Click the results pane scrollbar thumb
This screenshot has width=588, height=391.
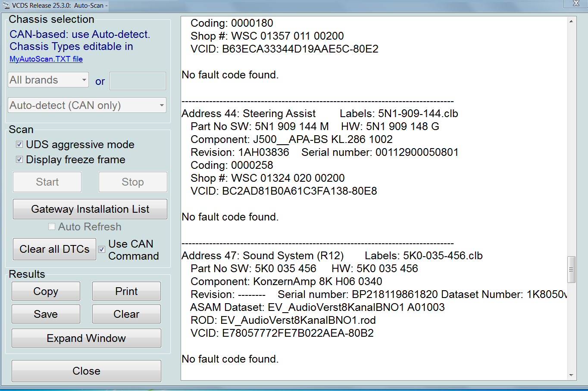(571, 270)
